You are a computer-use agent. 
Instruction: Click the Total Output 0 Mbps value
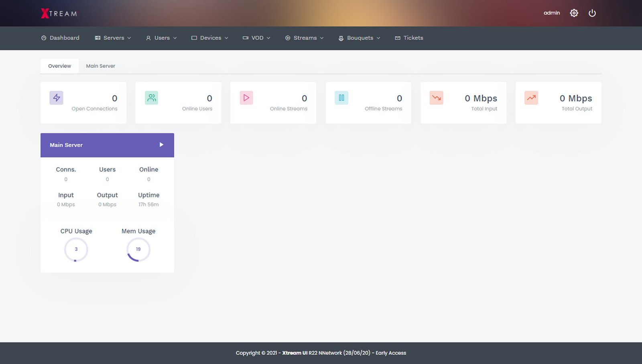[x=576, y=98]
